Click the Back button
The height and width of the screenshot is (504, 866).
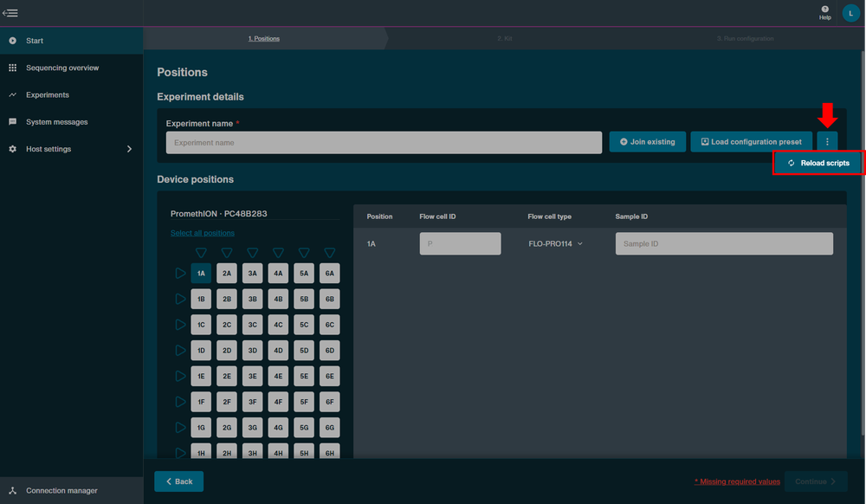179,481
